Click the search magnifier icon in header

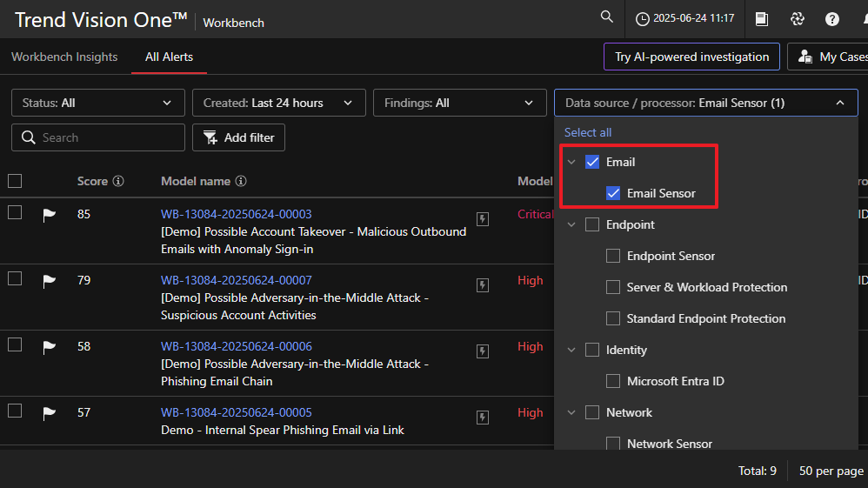click(x=607, y=17)
